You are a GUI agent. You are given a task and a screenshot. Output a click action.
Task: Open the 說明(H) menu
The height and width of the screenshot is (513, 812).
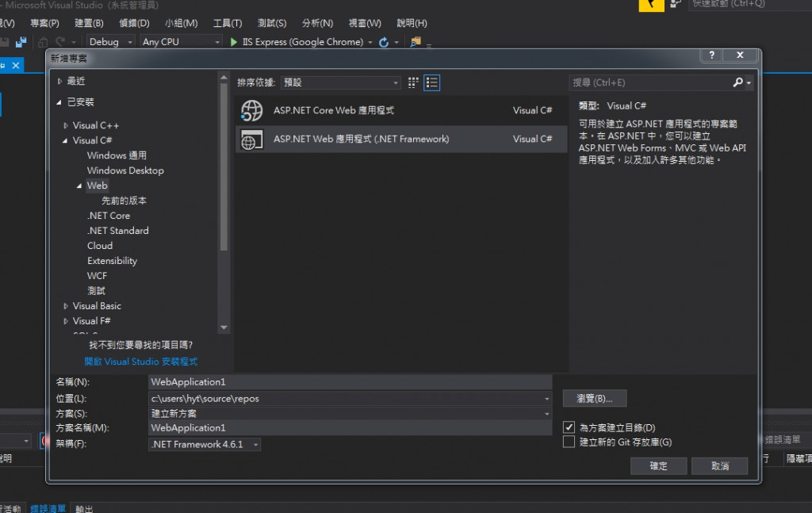[x=412, y=23]
